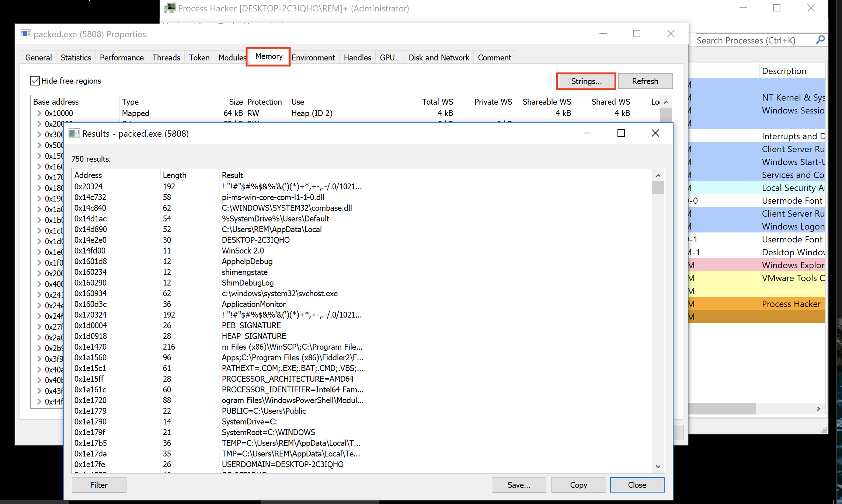Select the VMware Tools row in process list
The image size is (842, 504).
[x=756, y=278]
